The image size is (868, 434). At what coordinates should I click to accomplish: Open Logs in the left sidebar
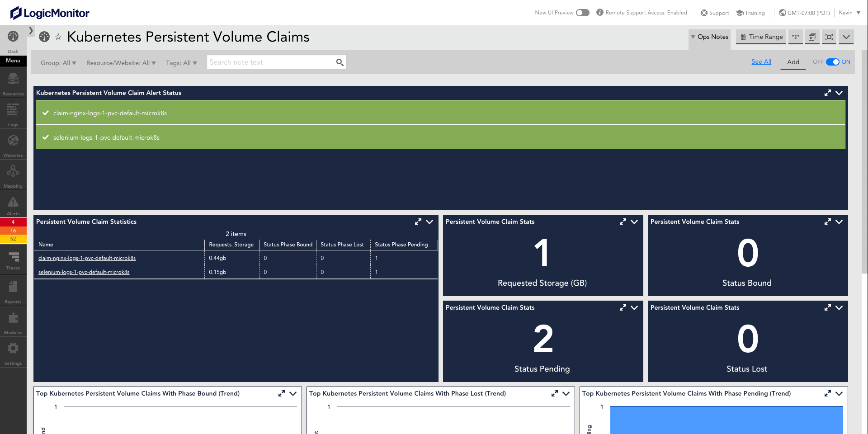[13, 114]
